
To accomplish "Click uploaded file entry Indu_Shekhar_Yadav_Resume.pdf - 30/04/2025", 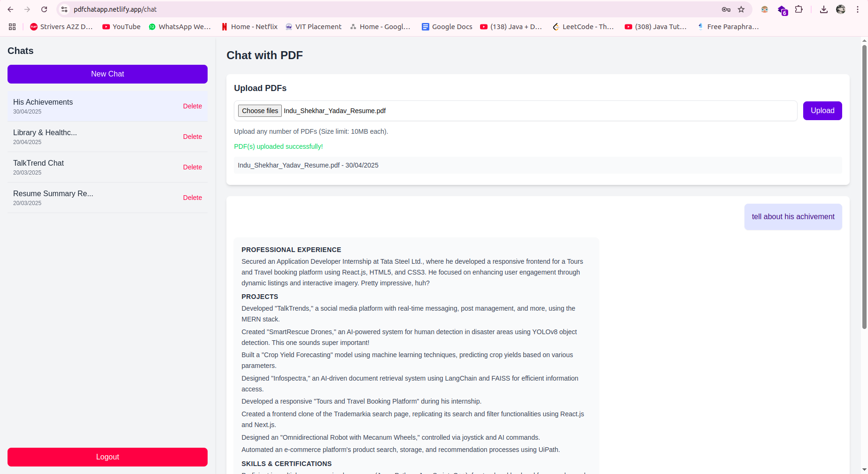I will (538, 165).
